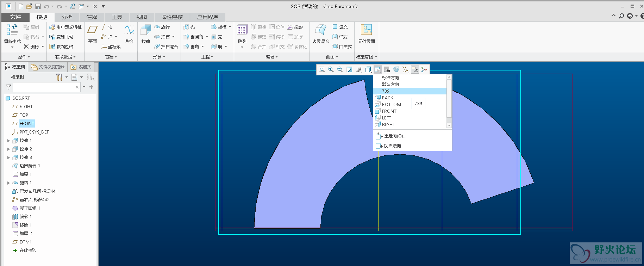The image size is (644, 266).
Task: Click the Coordinate System (坐标系) tool
Action: (x=111, y=47)
